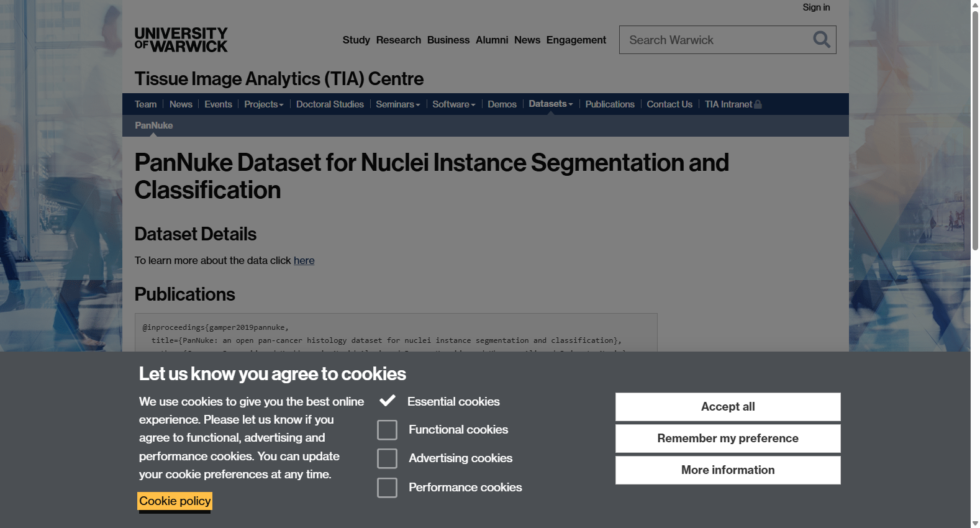
Task: Open the Cookie policy link
Action: (175, 501)
